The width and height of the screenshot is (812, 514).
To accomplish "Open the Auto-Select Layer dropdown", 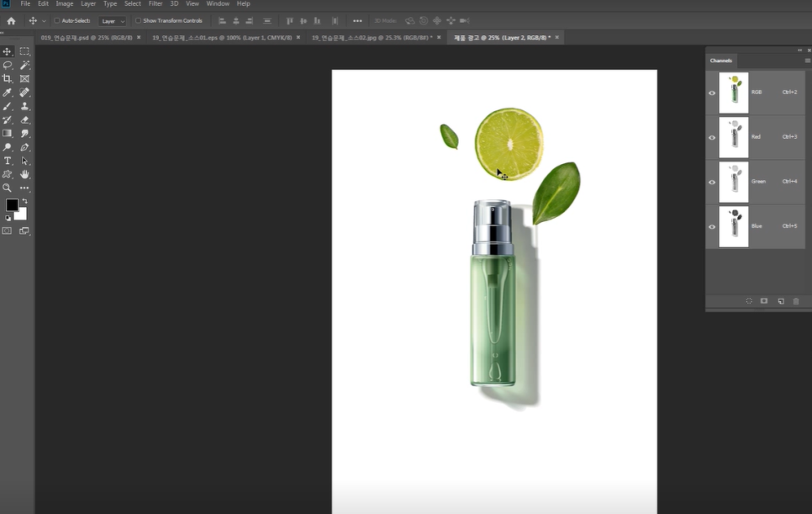I will click(113, 21).
